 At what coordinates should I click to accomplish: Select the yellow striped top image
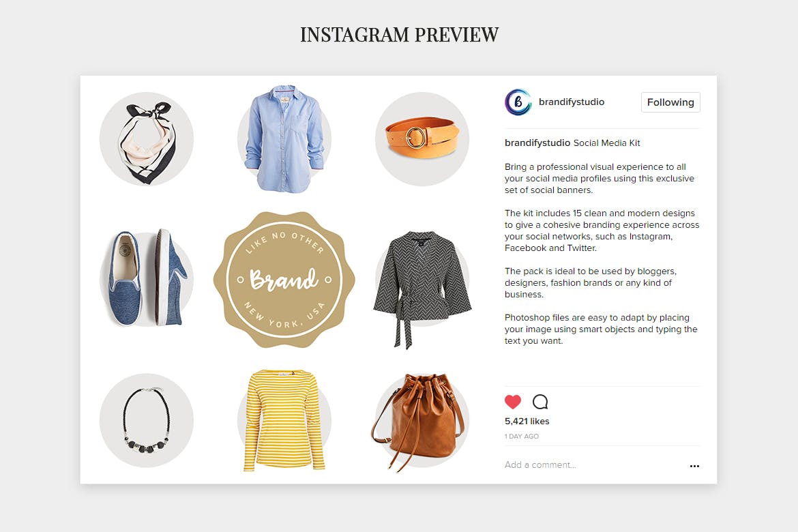[x=284, y=421]
